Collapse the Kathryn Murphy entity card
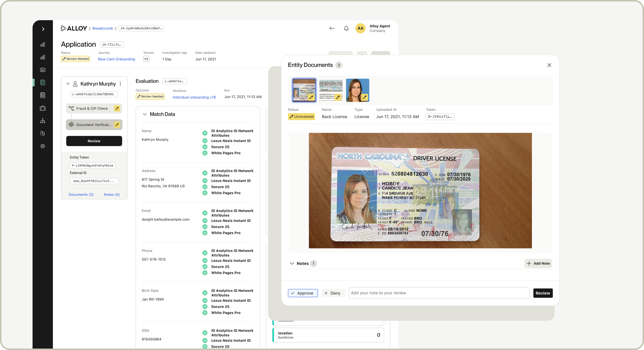Viewport: 644px width, 350px height. 68,84
